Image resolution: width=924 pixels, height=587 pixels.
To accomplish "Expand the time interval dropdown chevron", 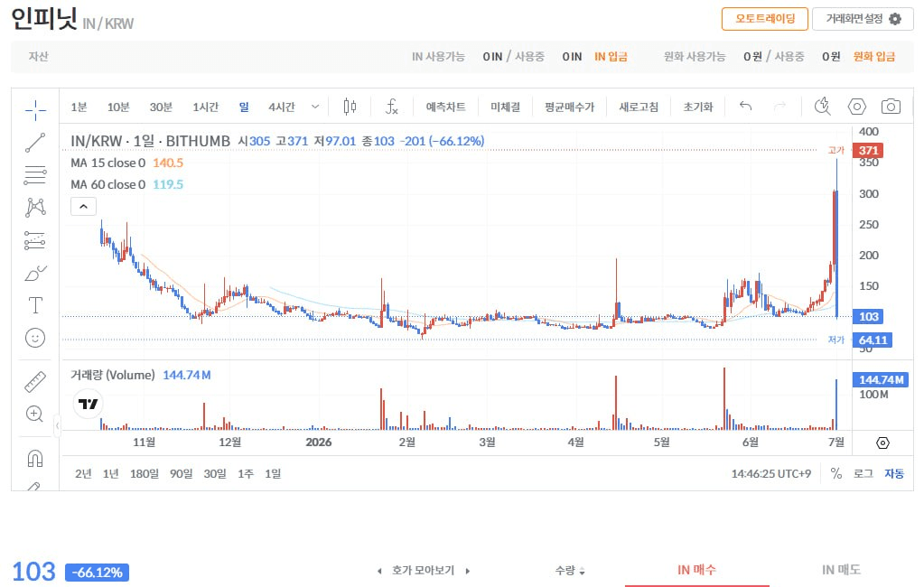I will tap(315, 107).
